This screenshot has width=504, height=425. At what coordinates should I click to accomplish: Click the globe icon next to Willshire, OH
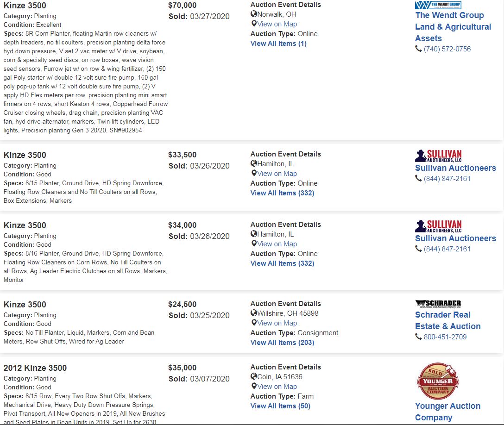254,313
